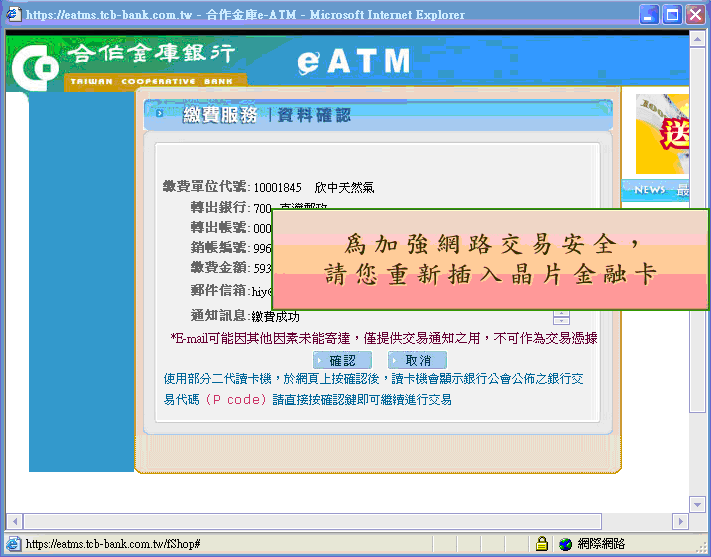Click the fee unit code 10001845

tap(277, 187)
